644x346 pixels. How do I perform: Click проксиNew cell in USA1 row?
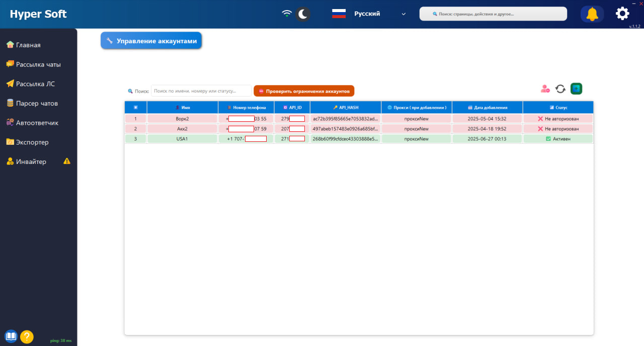(417, 139)
